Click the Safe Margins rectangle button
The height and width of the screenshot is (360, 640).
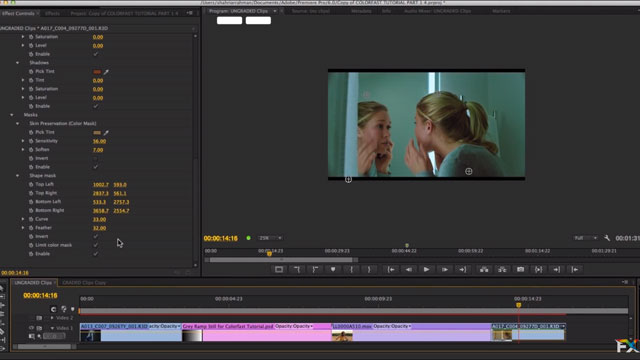point(279,269)
